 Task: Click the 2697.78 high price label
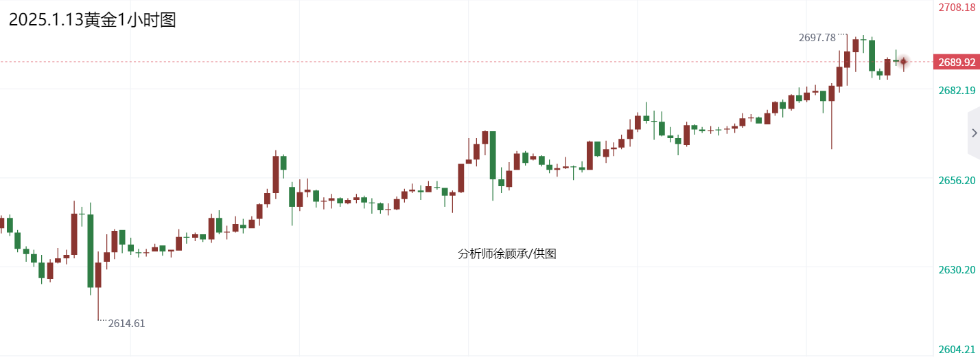pyautogui.click(x=817, y=38)
